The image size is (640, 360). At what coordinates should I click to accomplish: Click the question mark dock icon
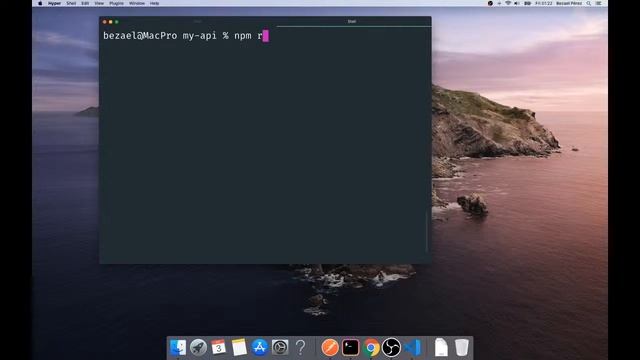point(300,347)
